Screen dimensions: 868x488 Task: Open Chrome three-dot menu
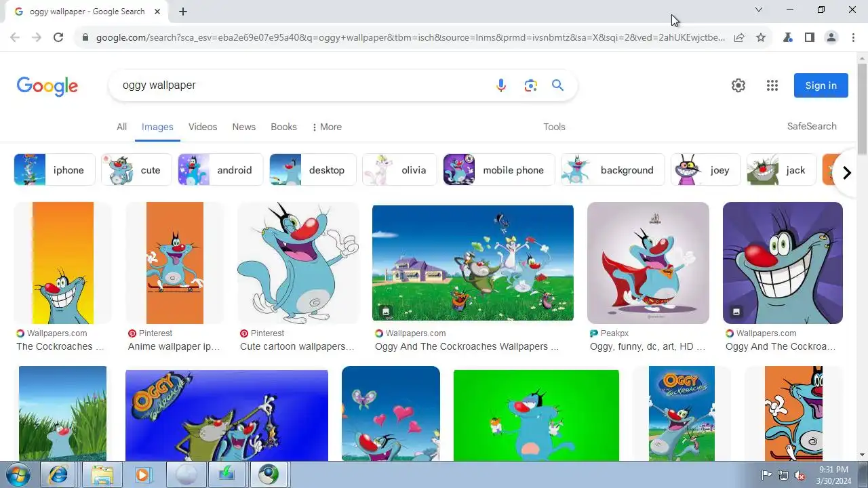(x=853, y=37)
